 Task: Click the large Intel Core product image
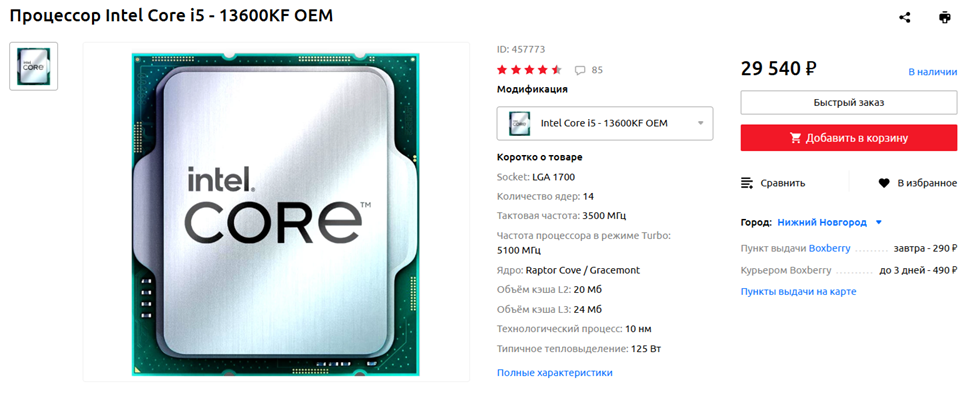click(x=276, y=212)
